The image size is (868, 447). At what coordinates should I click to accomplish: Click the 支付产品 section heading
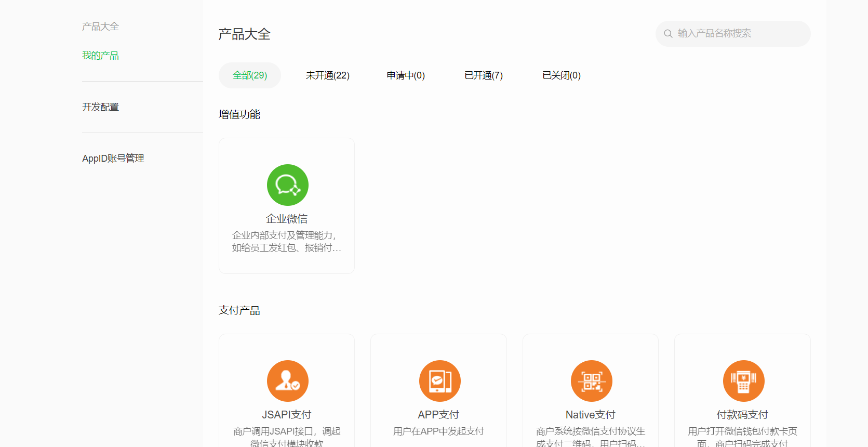[x=239, y=310]
